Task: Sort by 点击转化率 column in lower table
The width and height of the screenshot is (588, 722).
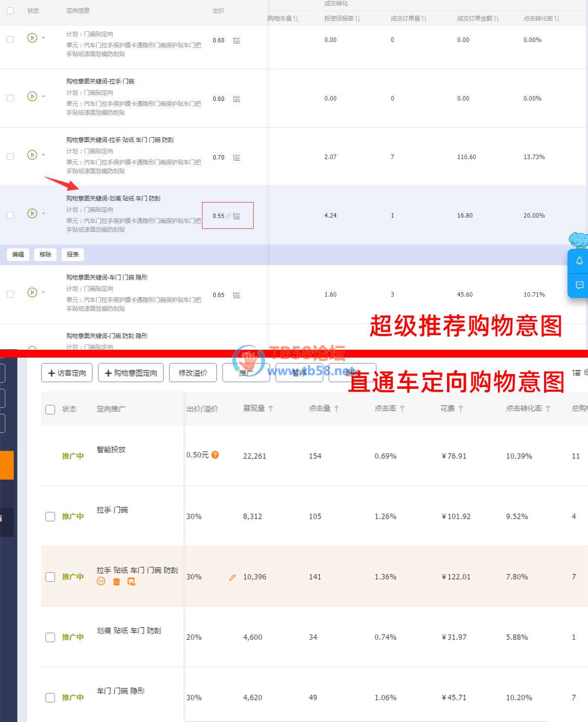Action: [x=528, y=408]
